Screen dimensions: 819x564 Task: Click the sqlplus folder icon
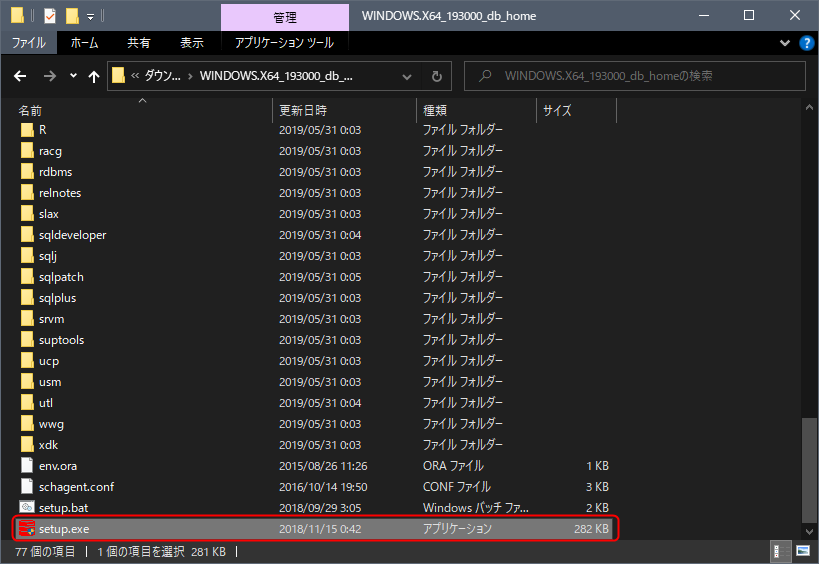click(27, 298)
